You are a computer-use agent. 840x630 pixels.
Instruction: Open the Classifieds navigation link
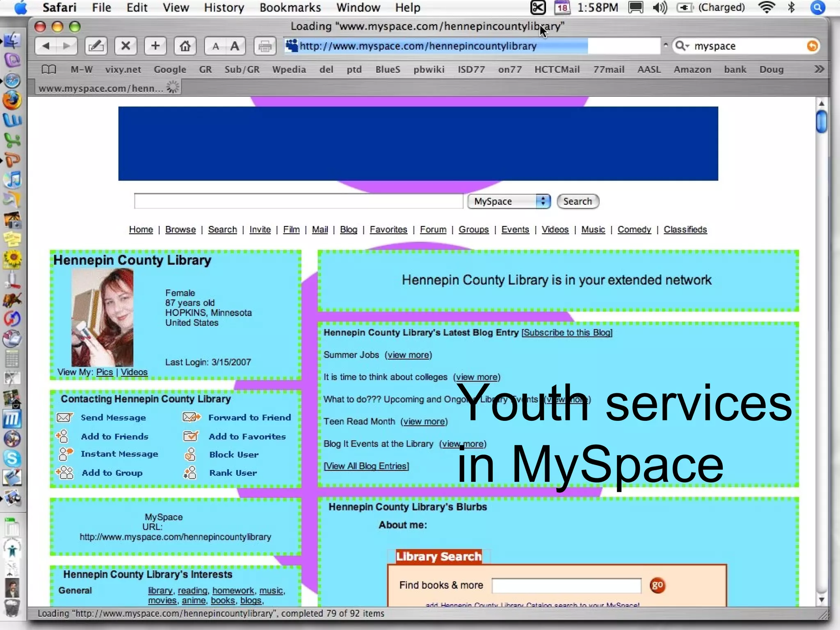(685, 230)
